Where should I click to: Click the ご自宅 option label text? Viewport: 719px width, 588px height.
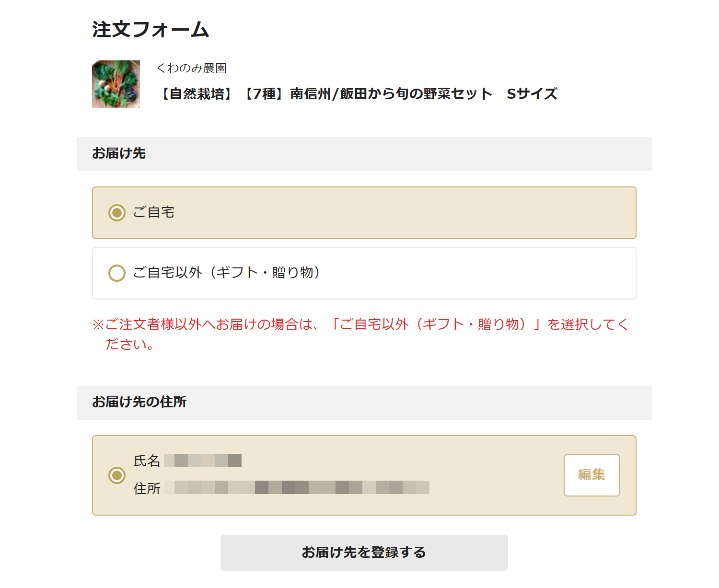[x=153, y=212]
